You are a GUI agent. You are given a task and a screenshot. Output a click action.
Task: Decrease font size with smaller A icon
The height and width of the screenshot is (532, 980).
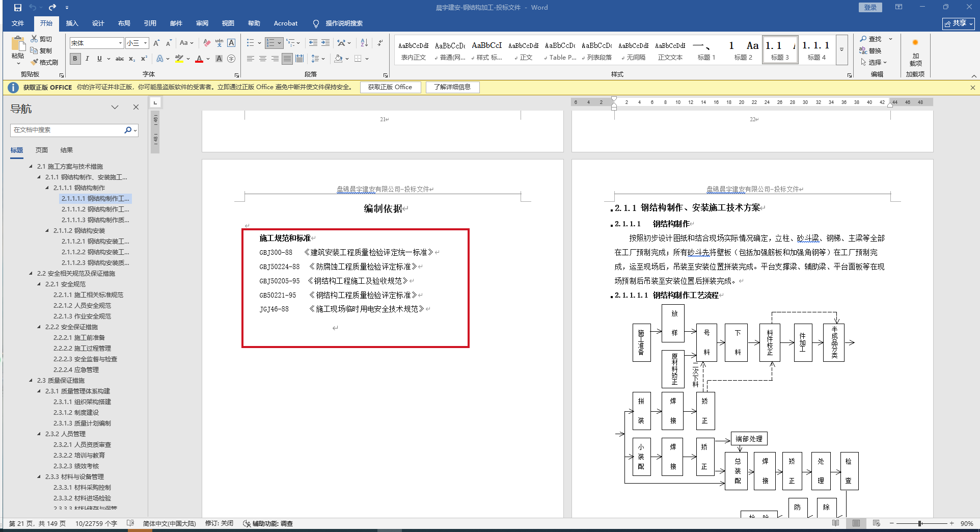coord(169,43)
